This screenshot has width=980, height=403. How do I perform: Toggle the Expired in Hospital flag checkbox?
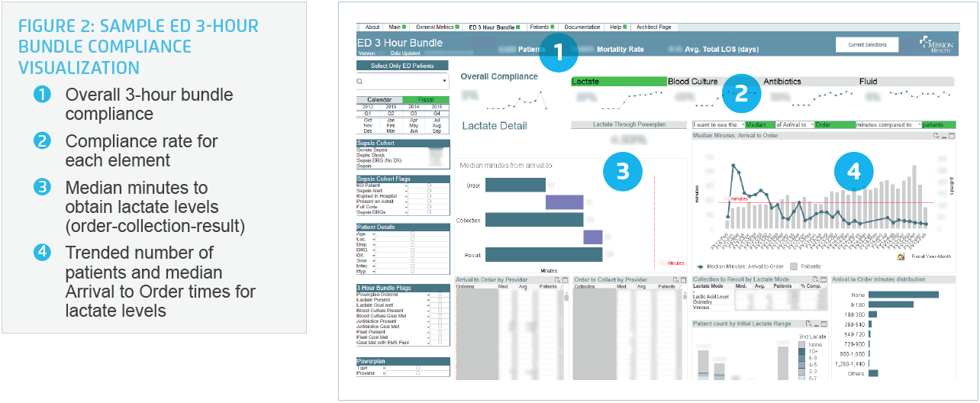(x=429, y=197)
